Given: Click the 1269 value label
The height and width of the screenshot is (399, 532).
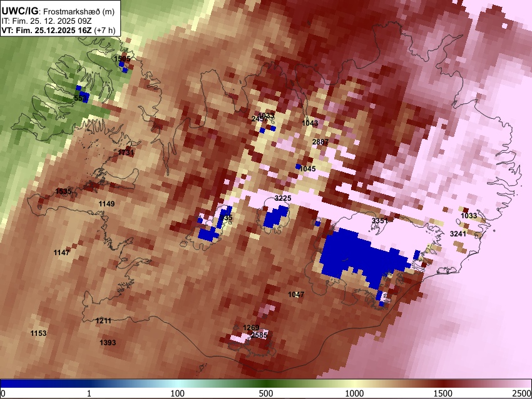Looking at the screenshot, I should (x=251, y=328).
